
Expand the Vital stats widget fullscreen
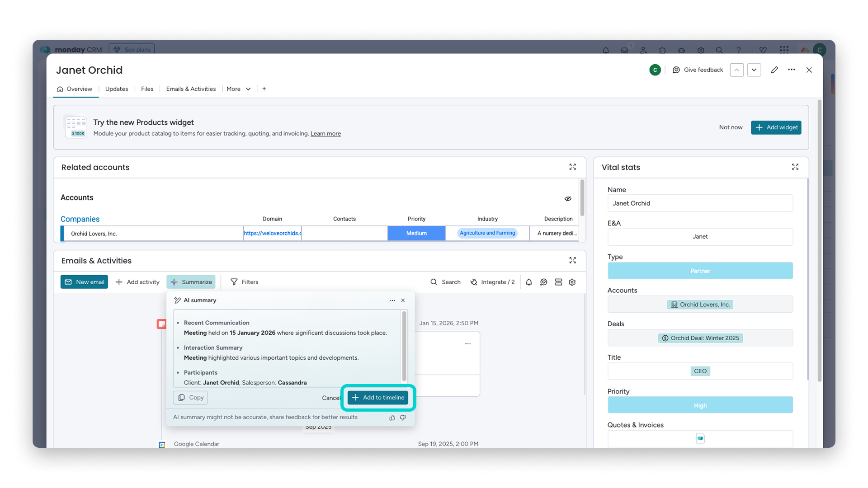pos(795,167)
